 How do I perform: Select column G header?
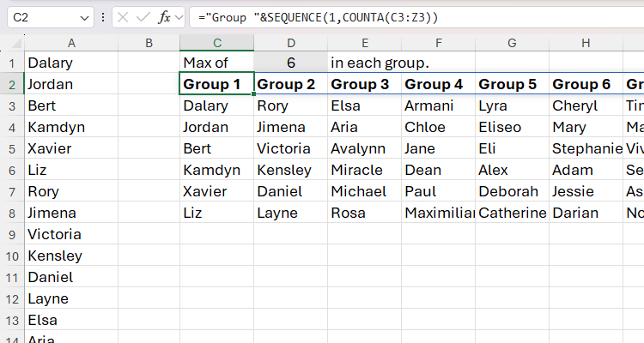[512, 43]
